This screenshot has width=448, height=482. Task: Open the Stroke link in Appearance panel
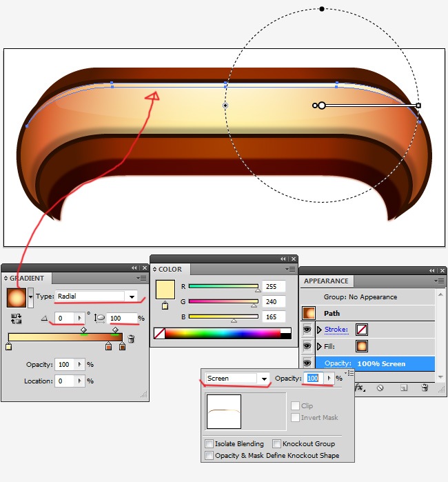click(336, 330)
